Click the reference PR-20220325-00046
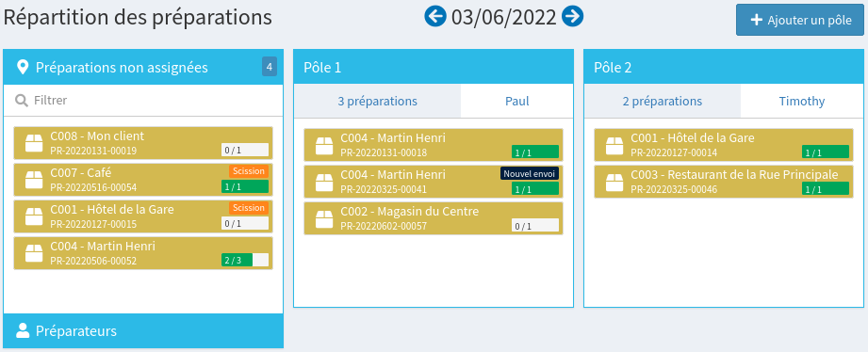 point(674,189)
